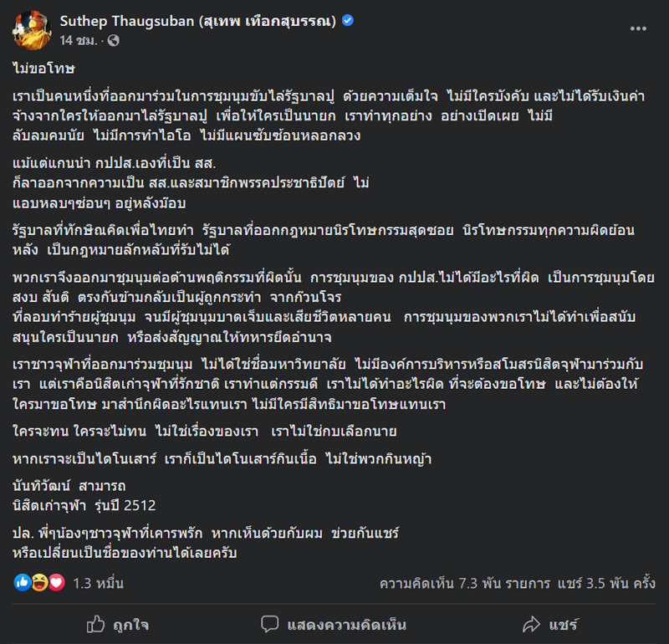
Task: Click the comment speech-bubble icon
Action: pyautogui.click(x=268, y=622)
